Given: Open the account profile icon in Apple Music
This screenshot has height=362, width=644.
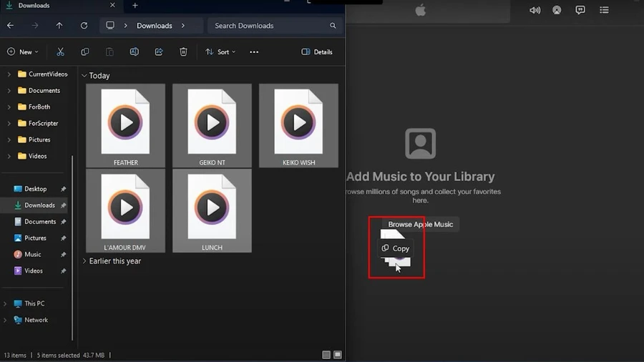Looking at the screenshot, I should pos(557,10).
